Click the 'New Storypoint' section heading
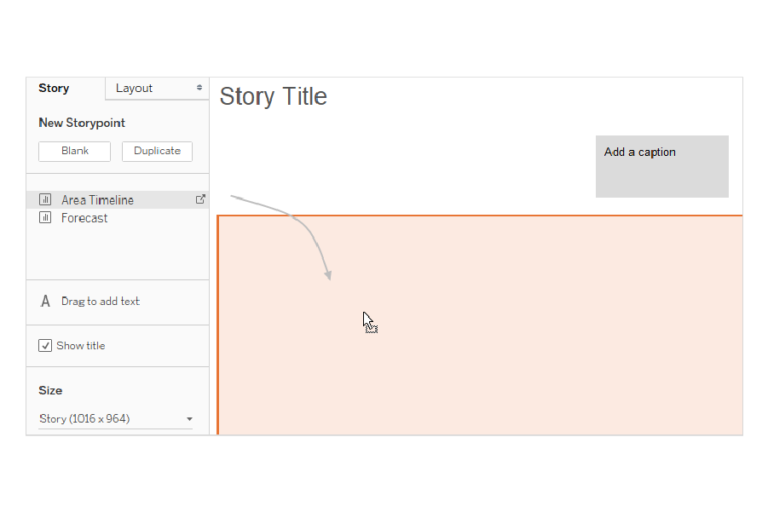 [82, 123]
